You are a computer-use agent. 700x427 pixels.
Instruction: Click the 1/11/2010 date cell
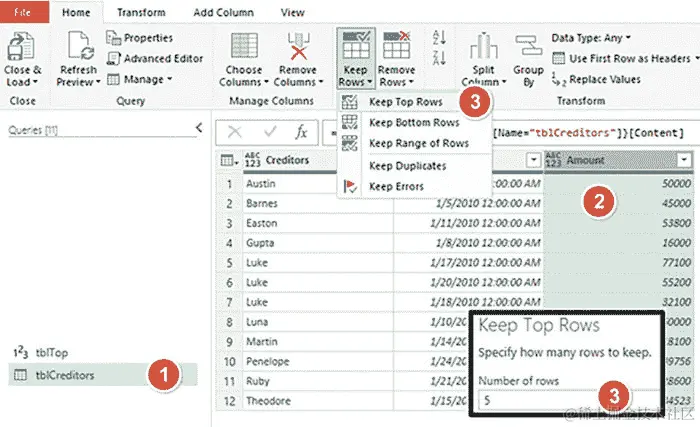tap(468, 223)
